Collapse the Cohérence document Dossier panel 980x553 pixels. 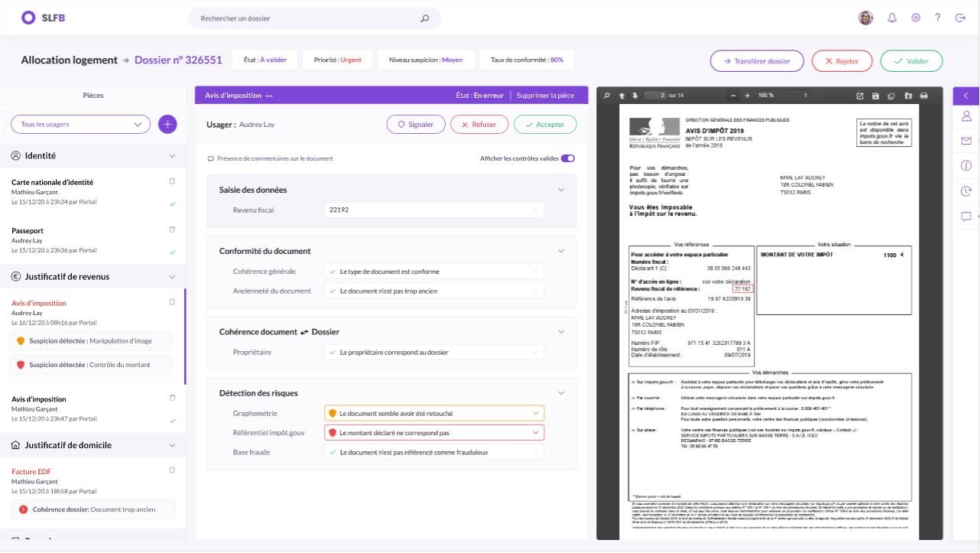(561, 332)
